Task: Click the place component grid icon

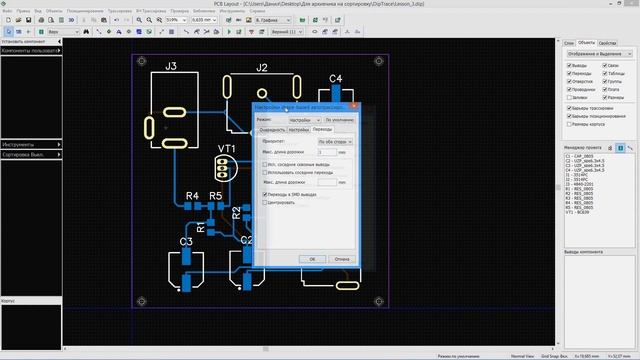Action: pos(41,31)
